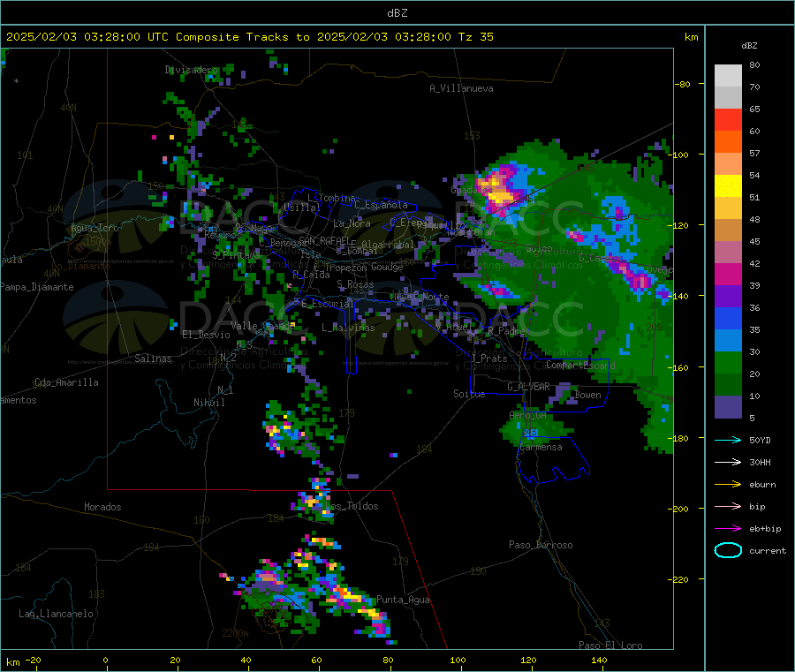Click the -200 km vertical axis tick label
Image resolution: width=795 pixels, height=672 pixels.
680,509
